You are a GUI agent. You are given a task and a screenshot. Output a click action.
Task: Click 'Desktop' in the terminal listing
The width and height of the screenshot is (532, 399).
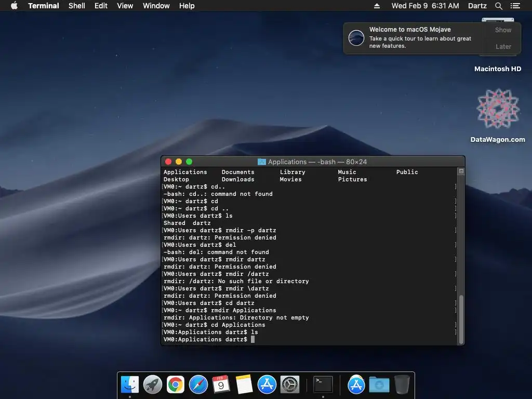[x=176, y=179]
